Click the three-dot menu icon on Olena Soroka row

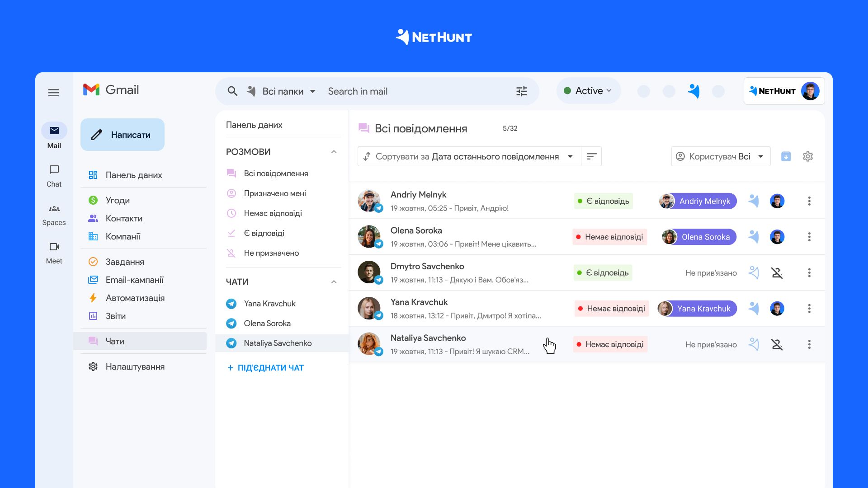[x=809, y=237]
